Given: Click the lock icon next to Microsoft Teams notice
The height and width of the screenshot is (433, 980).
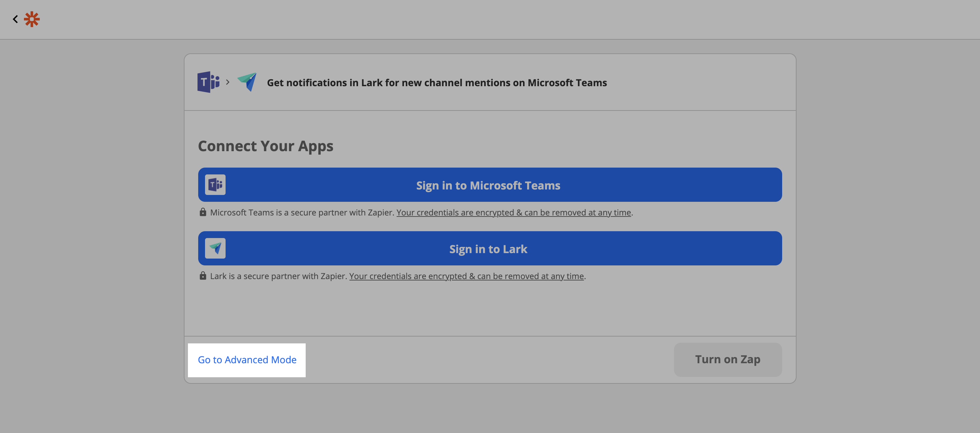Looking at the screenshot, I should tap(203, 212).
